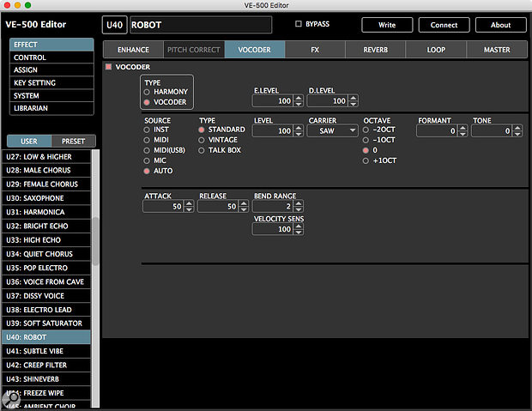This screenshot has height=411, width=532.
Task: Select patch U41: SUBTLE VIBE
Action: (46, 351)
